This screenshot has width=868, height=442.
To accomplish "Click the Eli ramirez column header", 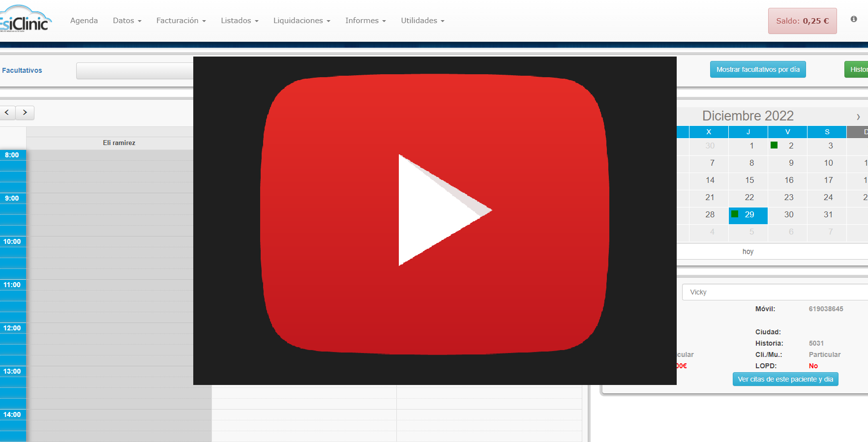I will 119,143.
